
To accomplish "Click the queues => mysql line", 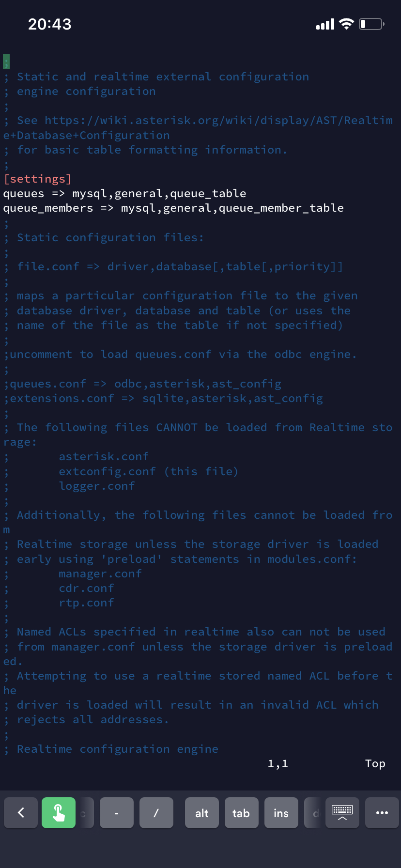I will point(124,194).
